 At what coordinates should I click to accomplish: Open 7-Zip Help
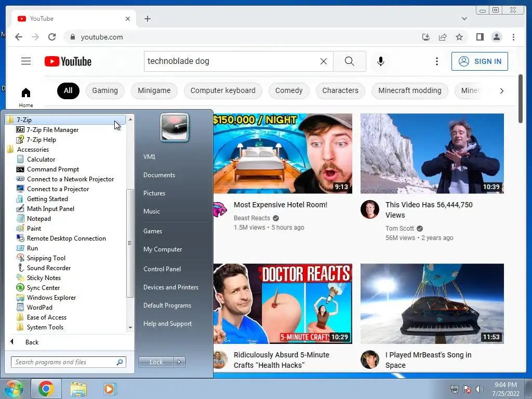[42, 139]
